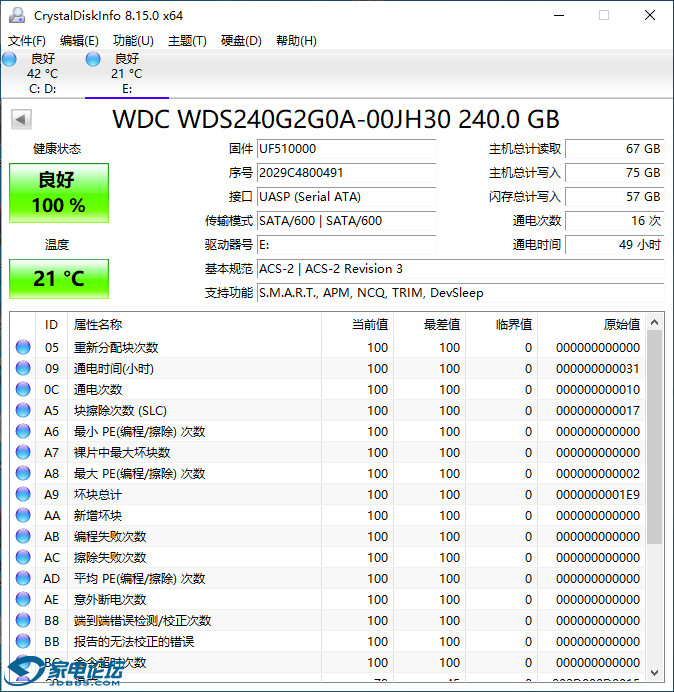The image size is (674, 692).
Task: Click the power on hours 49 小时 field
Action: tap(615, 244)
